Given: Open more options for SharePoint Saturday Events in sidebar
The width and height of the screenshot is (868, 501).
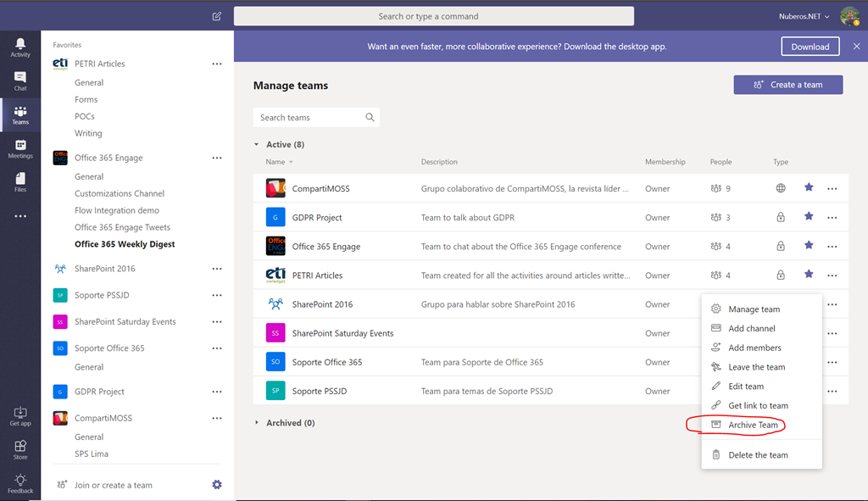Looking at the screenshot, I should 217,321.
